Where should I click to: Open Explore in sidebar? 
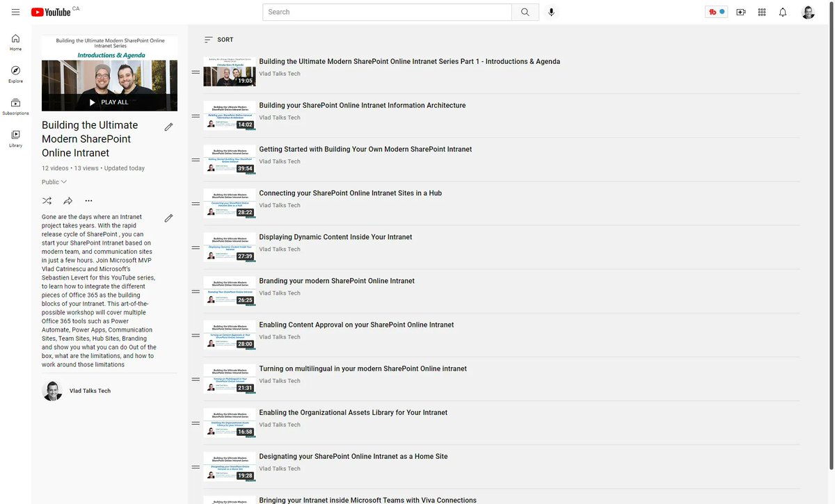pos(15,74)
